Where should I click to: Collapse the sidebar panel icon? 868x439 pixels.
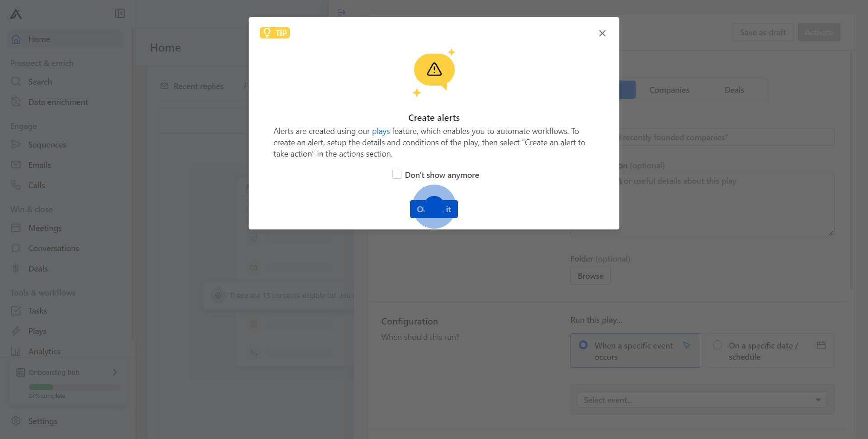(x=120, y=14)
